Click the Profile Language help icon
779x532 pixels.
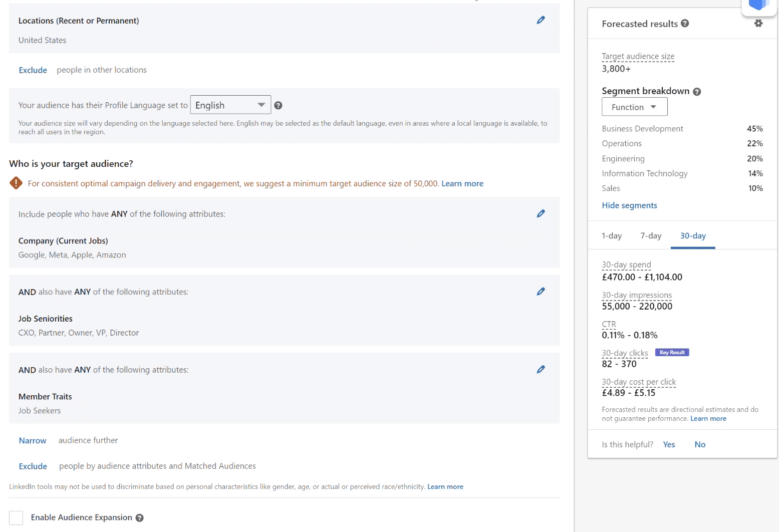(x=278, y=105)
